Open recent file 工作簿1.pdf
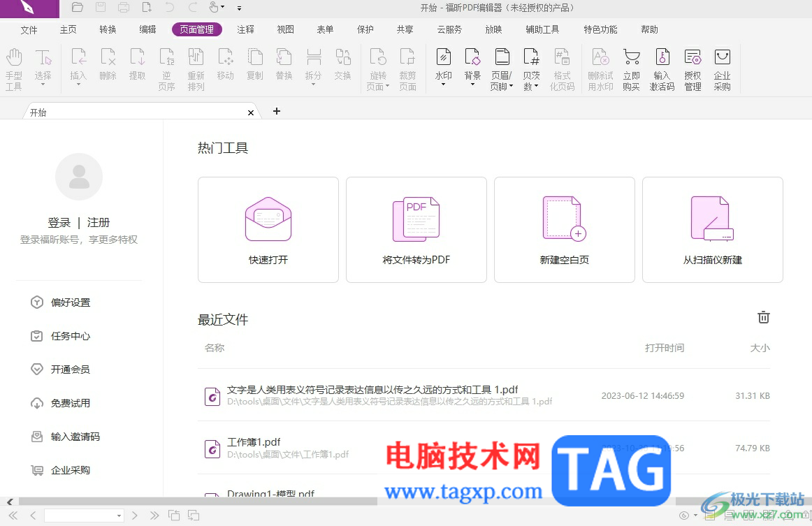Viewport: 812px width, 526px height. coord(484,448)
